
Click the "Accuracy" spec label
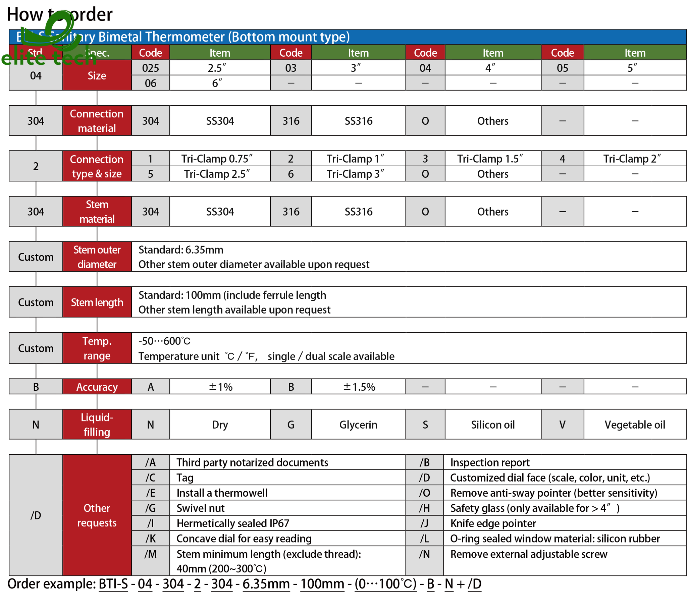click(x=97, y=387)
